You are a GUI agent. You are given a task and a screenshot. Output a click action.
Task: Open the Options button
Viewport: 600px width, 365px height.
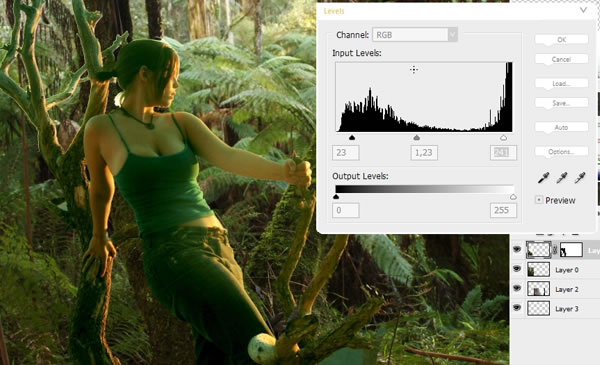pos(561,152)
